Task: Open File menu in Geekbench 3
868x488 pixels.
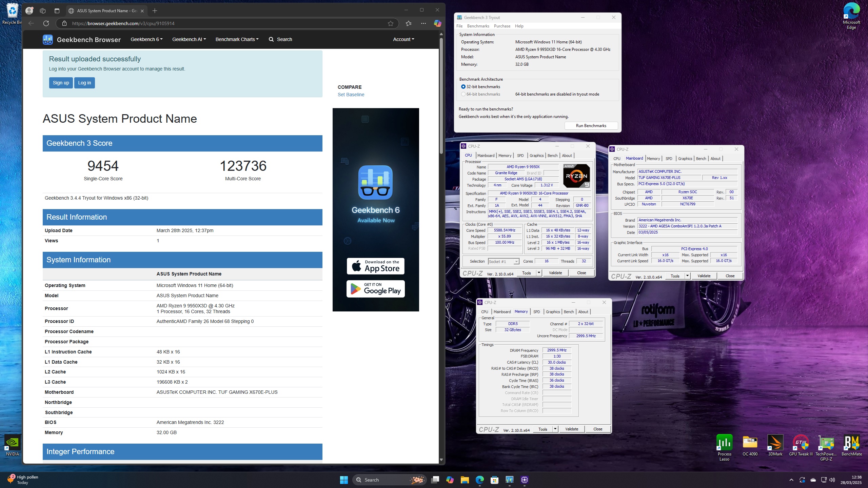Action: 459,26
